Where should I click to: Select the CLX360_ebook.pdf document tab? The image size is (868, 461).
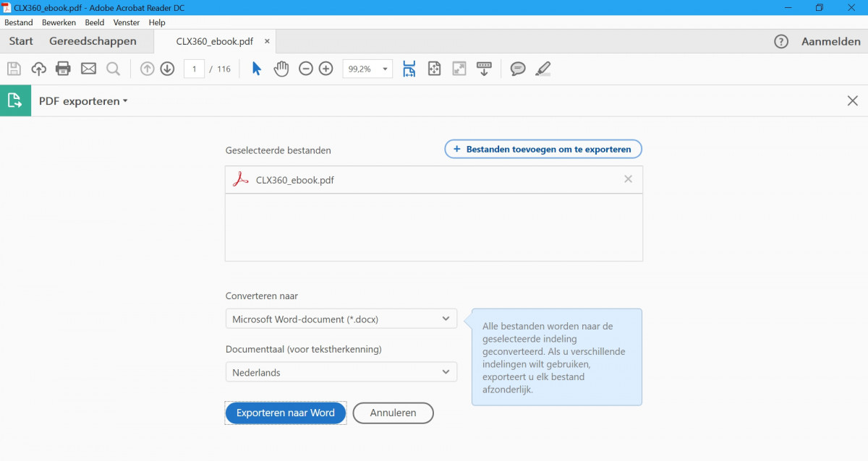pyautogui.click(x=215, y=41)
